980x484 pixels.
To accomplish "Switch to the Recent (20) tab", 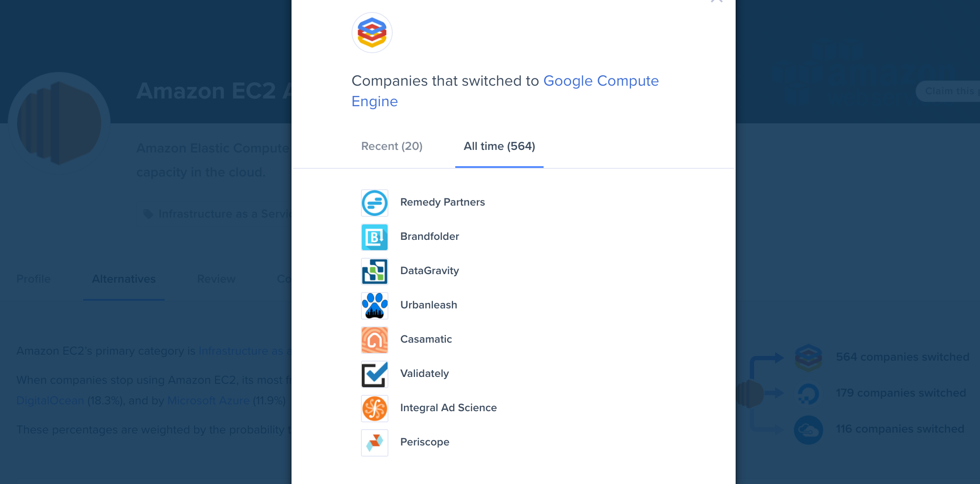I will coord(392,146).
